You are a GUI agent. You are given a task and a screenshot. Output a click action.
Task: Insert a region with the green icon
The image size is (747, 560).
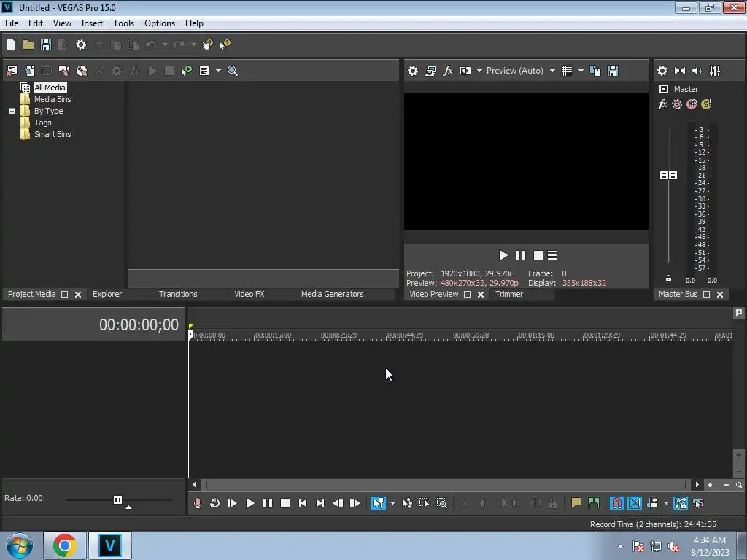[x=594, y=503]
